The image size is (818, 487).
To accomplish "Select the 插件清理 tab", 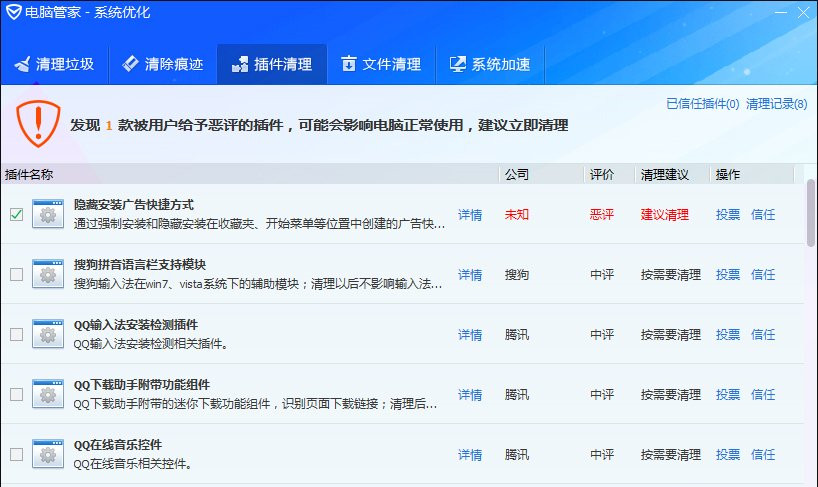I will pyautogui.click(x=272, y=64).
